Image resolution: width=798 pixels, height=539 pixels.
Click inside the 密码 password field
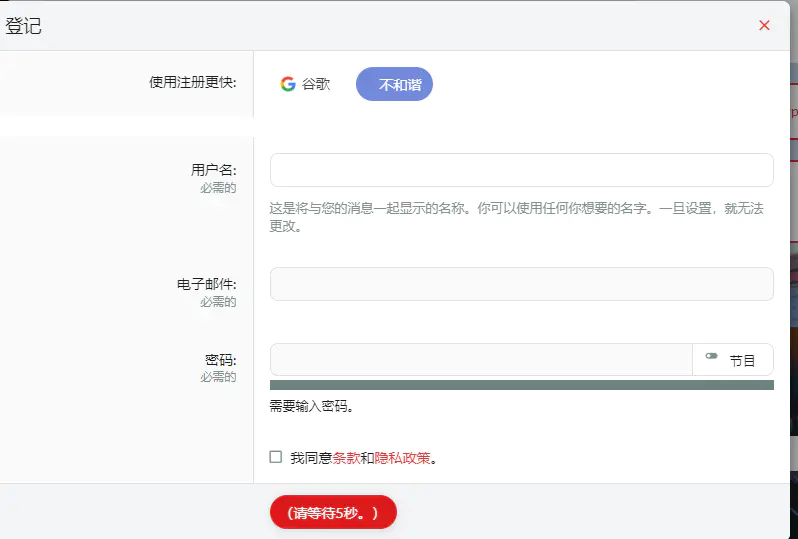click(480, 360)
